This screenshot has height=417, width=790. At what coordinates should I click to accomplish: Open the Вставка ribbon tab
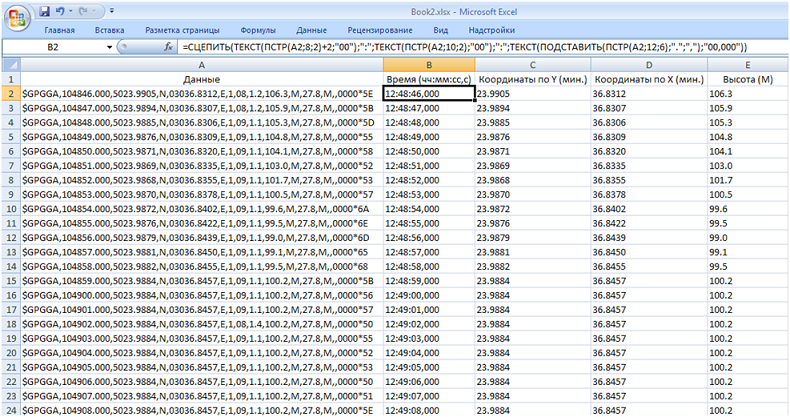(109, 30)
